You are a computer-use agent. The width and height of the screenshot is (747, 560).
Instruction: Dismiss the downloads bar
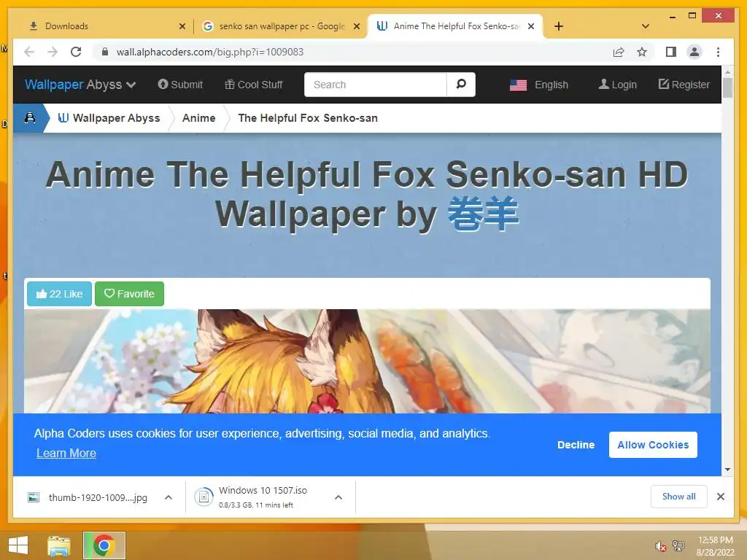point(720,497)
